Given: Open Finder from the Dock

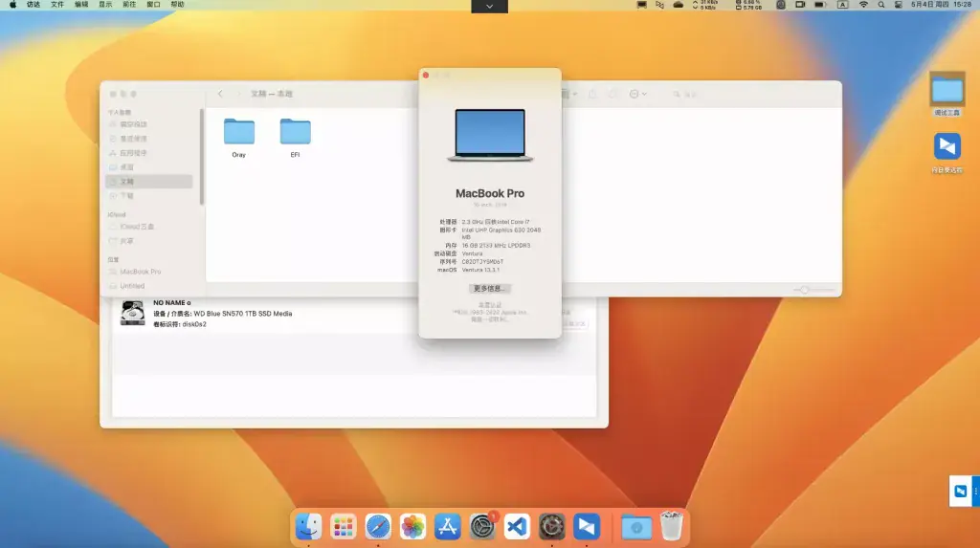Looking at the screenshot, I should tap(308, 527).
